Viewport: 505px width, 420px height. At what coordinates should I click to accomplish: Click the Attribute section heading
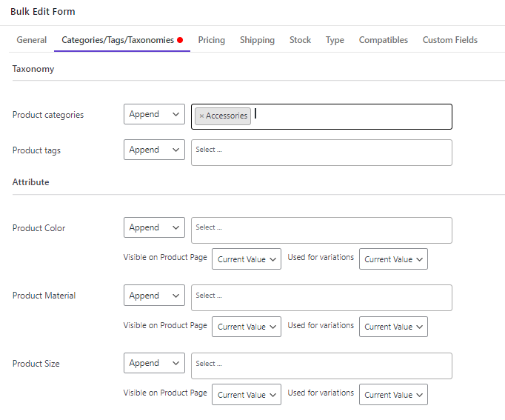click(x=30, y=182)
